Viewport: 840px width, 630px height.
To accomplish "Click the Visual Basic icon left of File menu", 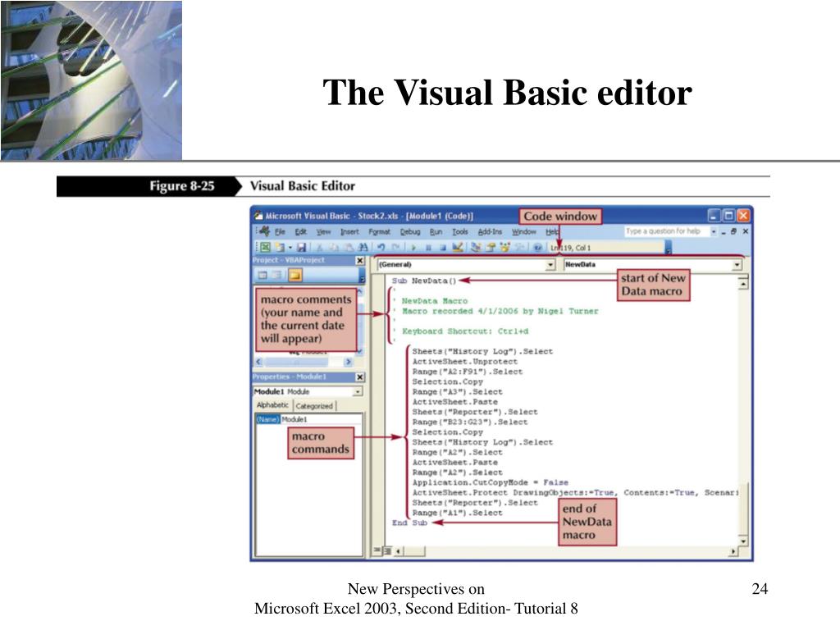I will pyautogui.click(x=264, y=231).
